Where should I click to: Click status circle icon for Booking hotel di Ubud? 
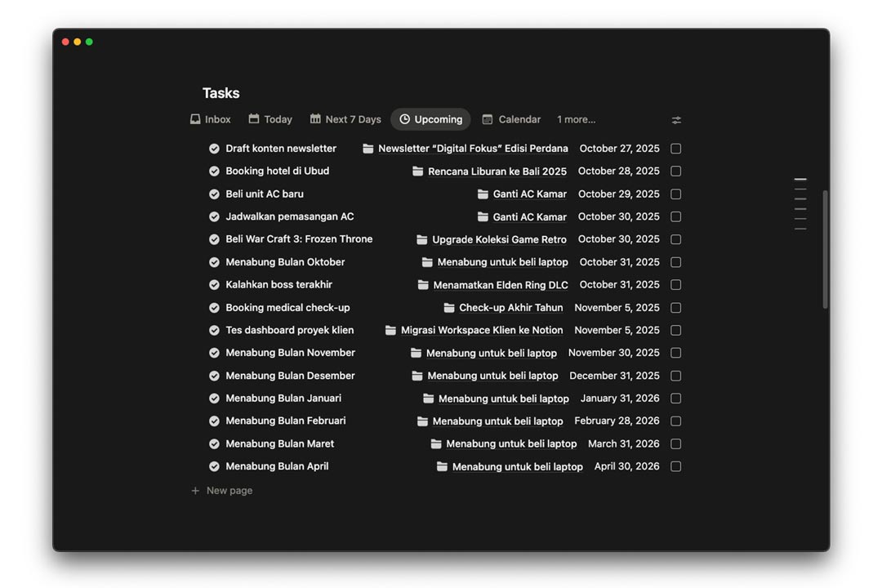214,171
